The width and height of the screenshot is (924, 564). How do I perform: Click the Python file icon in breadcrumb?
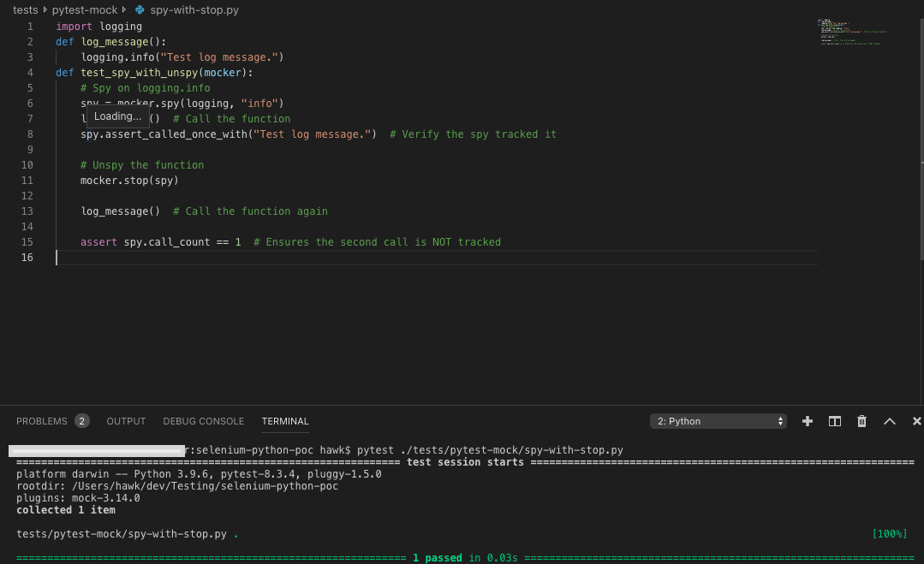coord(140,10)
